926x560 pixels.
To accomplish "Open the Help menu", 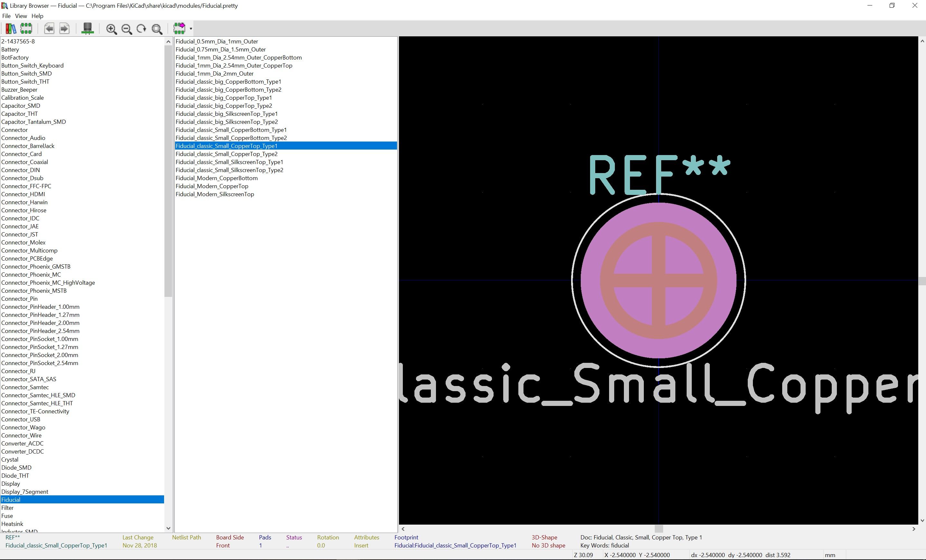I will pyautogui.click(x=37, y=16).
